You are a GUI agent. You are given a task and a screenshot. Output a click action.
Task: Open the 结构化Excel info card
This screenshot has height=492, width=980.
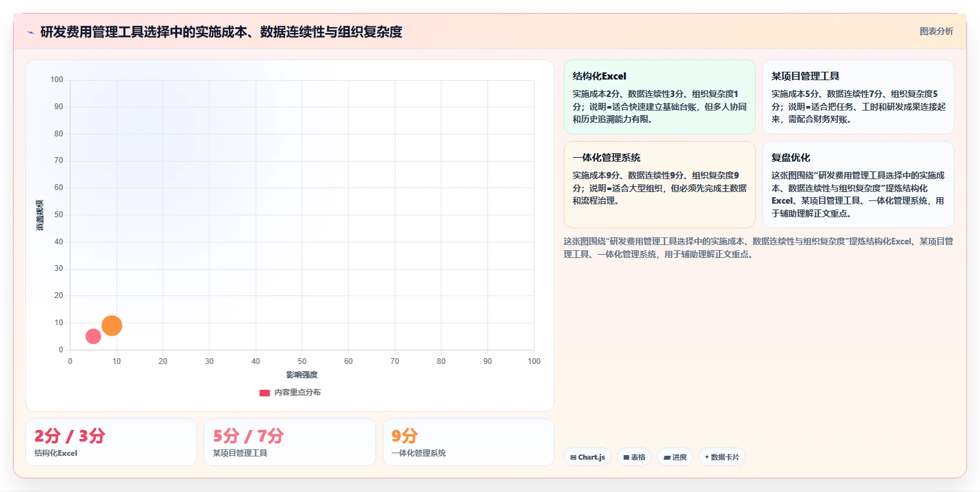659,97
